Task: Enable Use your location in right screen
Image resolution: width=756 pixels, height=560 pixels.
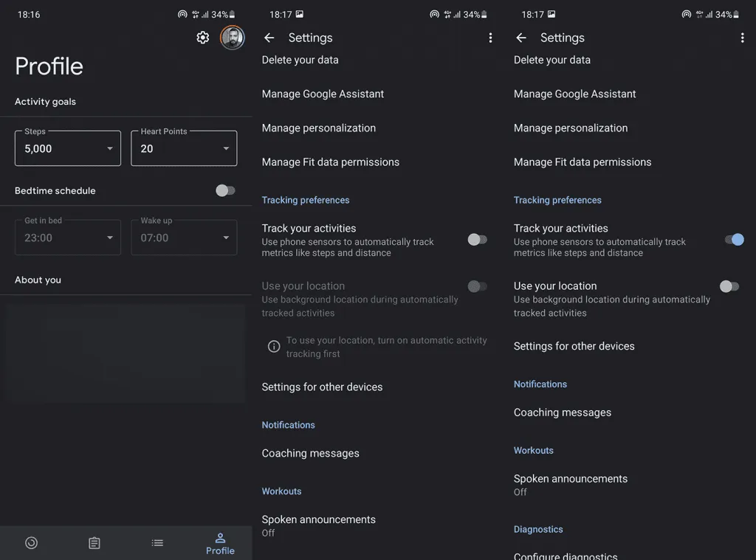Action: click(729, 286)
